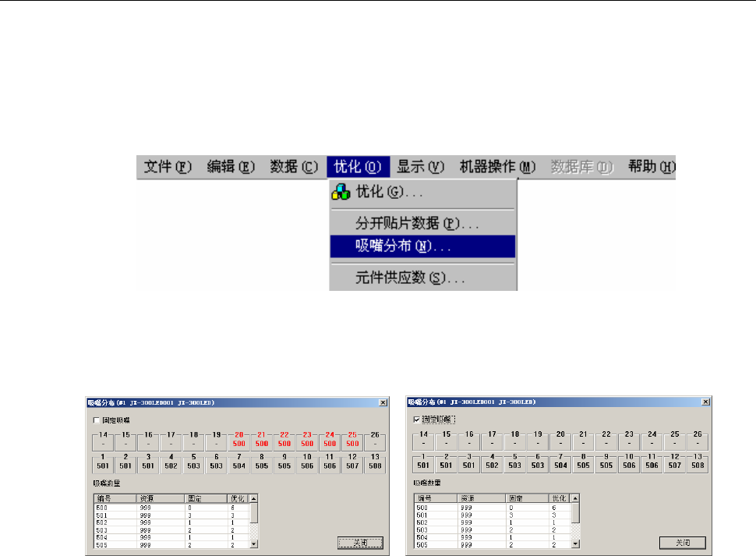The width and height of the screenshot is (756, 556).
Task: Click nozzle slot 8 (505) in right dialog
Action: point(584,462)
